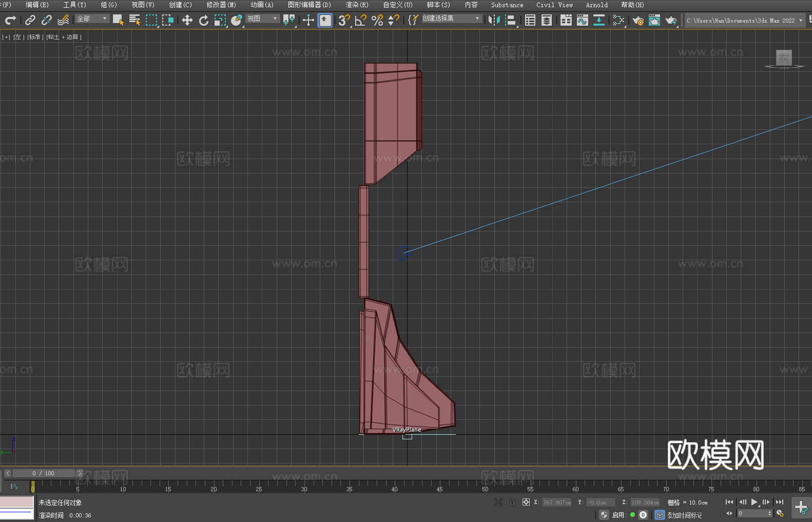The width and height of the screenshot is (812, 522).
Task: Click the 0 / 100 time slider
Action: click(x=44, y=473)
